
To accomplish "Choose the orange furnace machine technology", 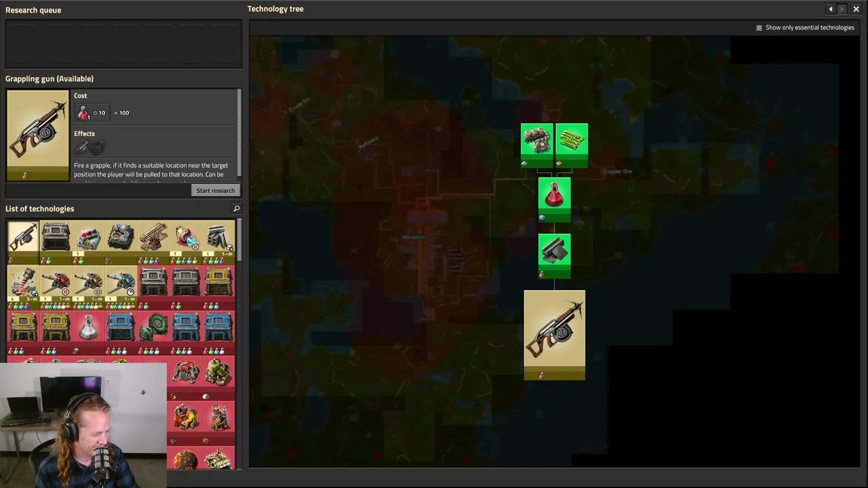I will point(186,422).
